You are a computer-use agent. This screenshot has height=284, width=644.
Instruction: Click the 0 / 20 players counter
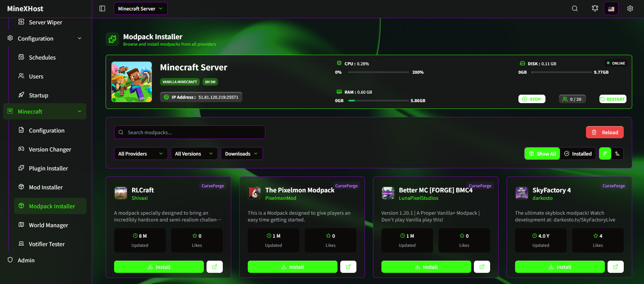click(572, 99)
